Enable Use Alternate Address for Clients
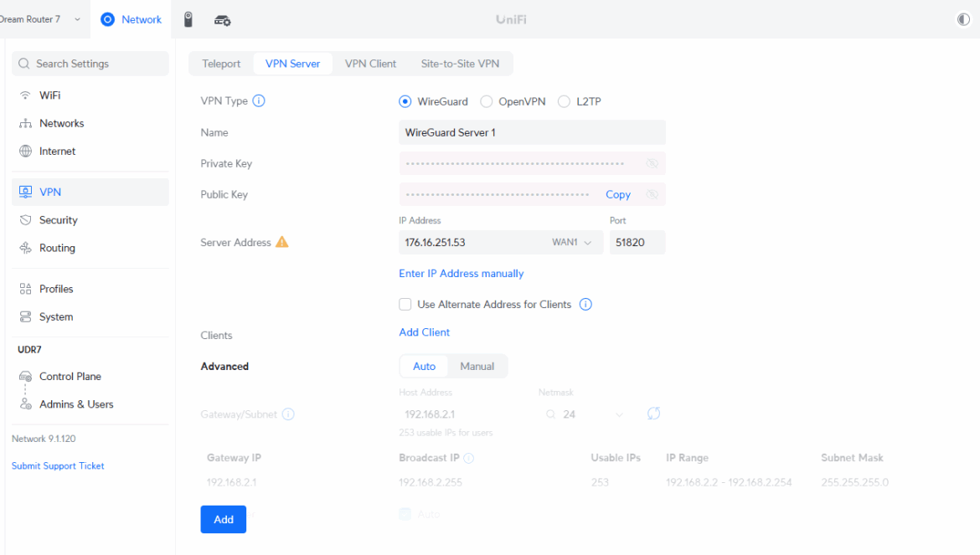 click(405, 304)
